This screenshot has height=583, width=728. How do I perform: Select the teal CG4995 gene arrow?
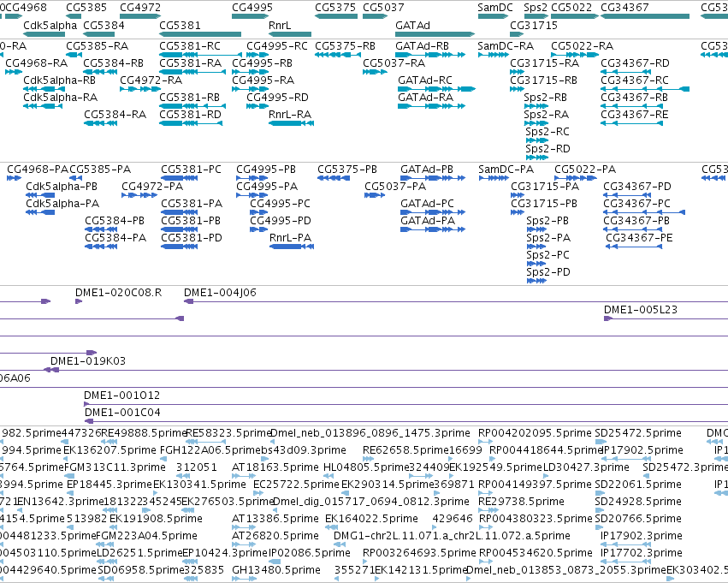(x=251, y=16)
